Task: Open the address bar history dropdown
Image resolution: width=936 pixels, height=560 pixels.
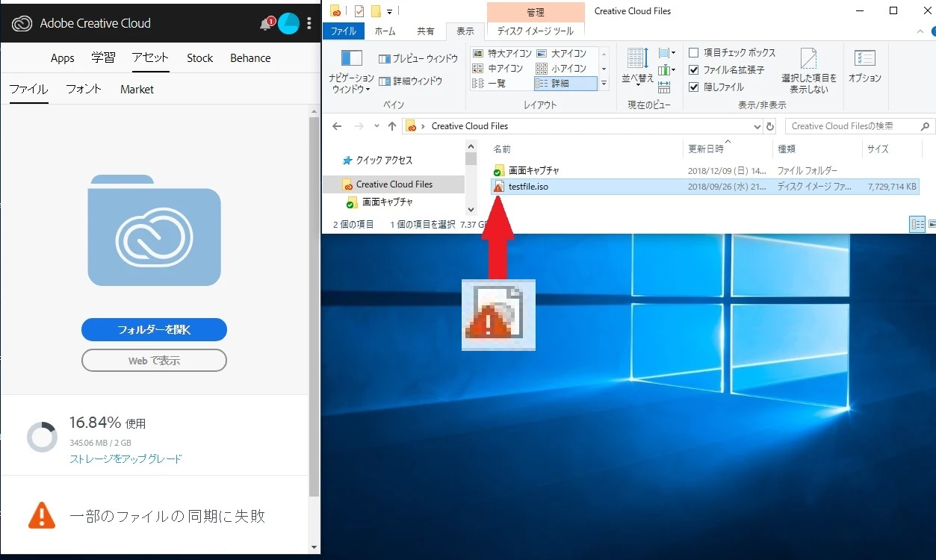Action: click(757, 127)
